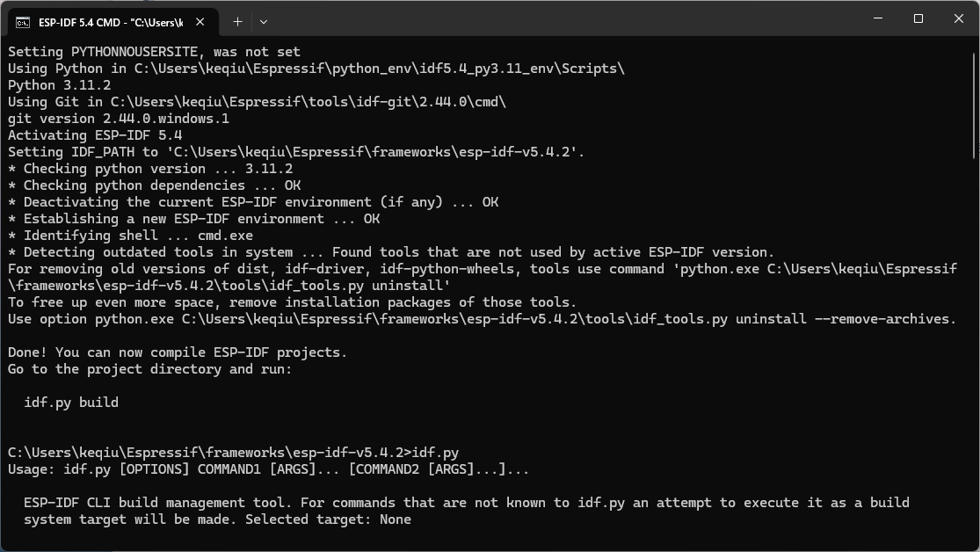
Task: Maximize the terminal window
Action: pos(918,18)
